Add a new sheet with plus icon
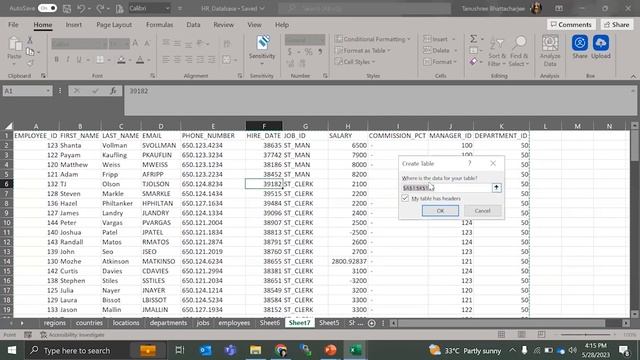 pos(371,323)
